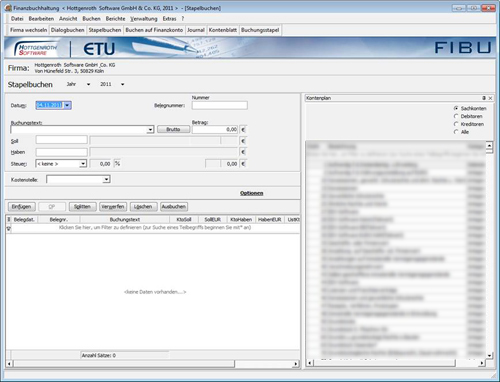Open the Kostenstelle combo box
The image size is (500, 382).
(x=106, y=180)
